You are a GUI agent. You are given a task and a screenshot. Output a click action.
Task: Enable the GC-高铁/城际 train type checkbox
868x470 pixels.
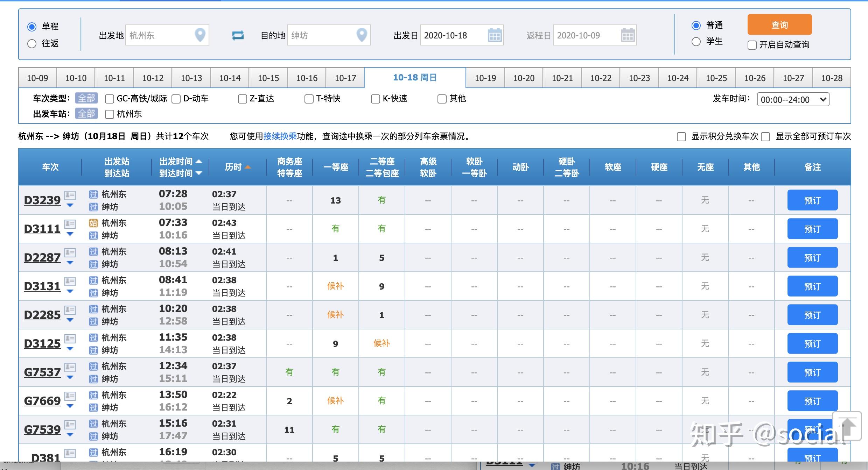pyautogui.click(x=110, y=99)
